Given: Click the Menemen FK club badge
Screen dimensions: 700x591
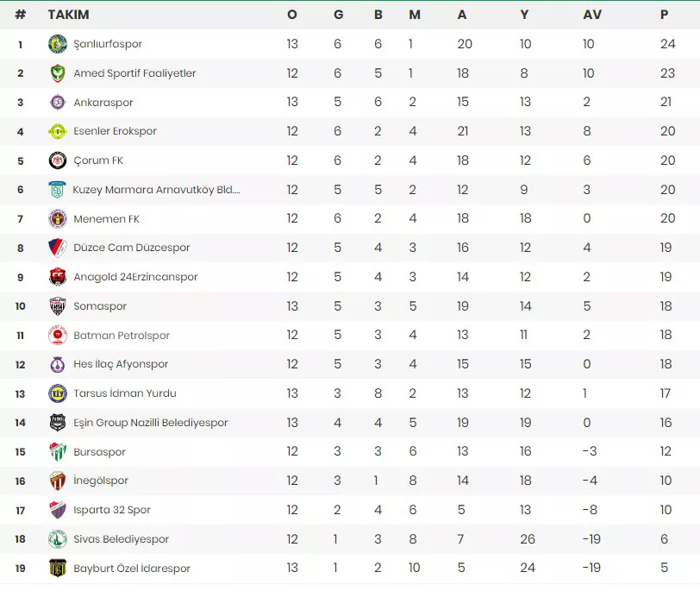Looking at the screenshot, I should pos(58,219).
